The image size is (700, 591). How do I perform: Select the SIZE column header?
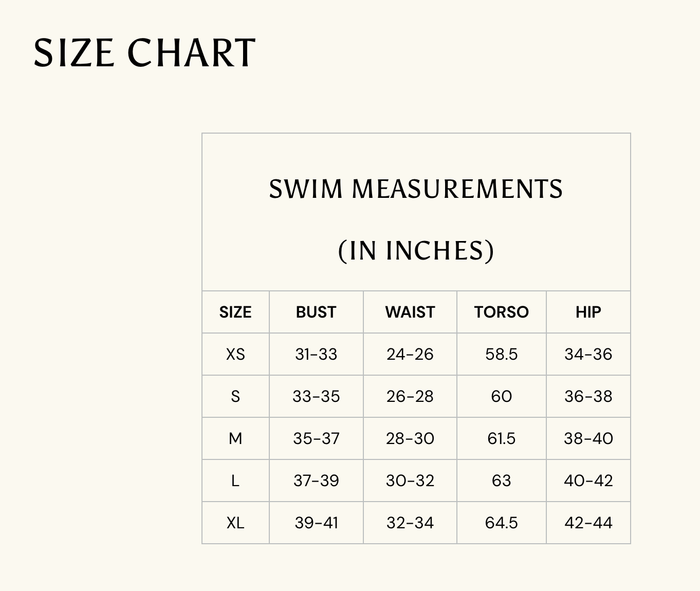[x=235, y=312]
